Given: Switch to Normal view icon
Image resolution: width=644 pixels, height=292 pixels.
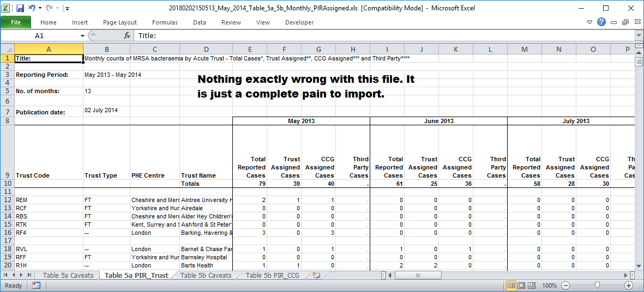Looking at the screenshot, I should click(511, 285).
